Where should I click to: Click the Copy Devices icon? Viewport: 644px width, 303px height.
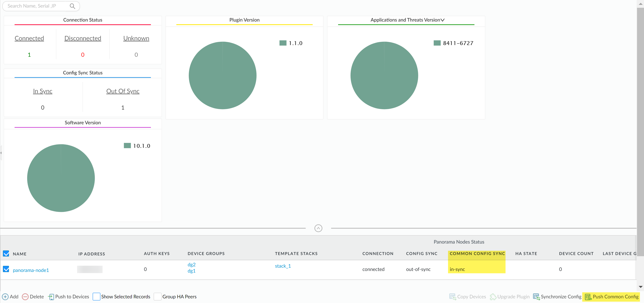(453, 297)
